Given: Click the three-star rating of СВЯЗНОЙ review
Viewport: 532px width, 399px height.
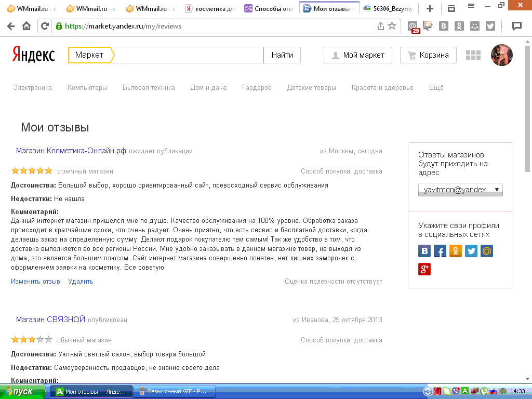Looking at the screenshot, I should (32, 339).
